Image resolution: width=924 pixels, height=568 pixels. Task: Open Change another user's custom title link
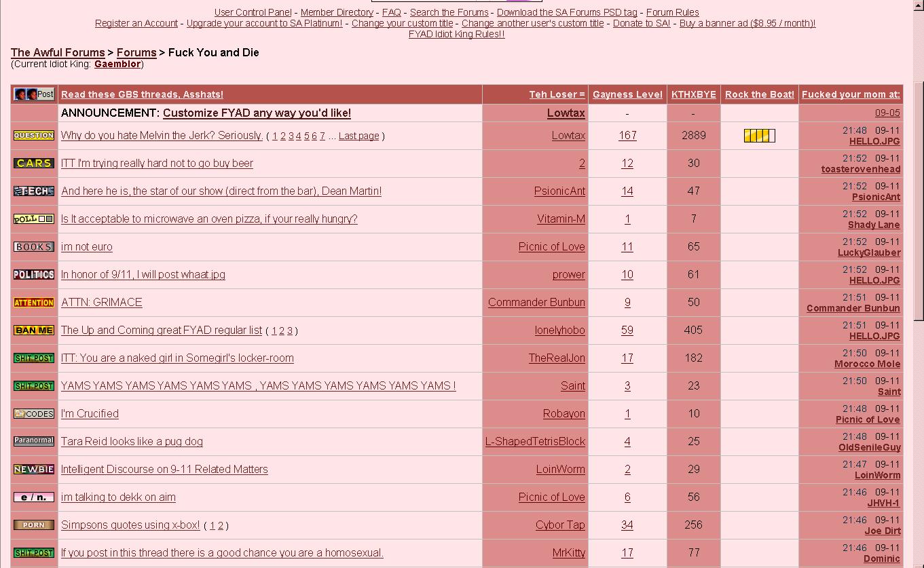533,23
